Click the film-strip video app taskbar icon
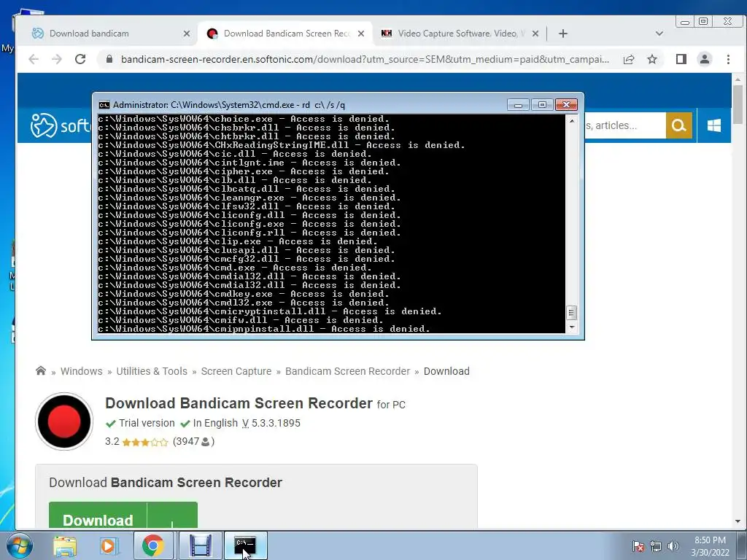The image size is (747, 560). tap(200, 545)
